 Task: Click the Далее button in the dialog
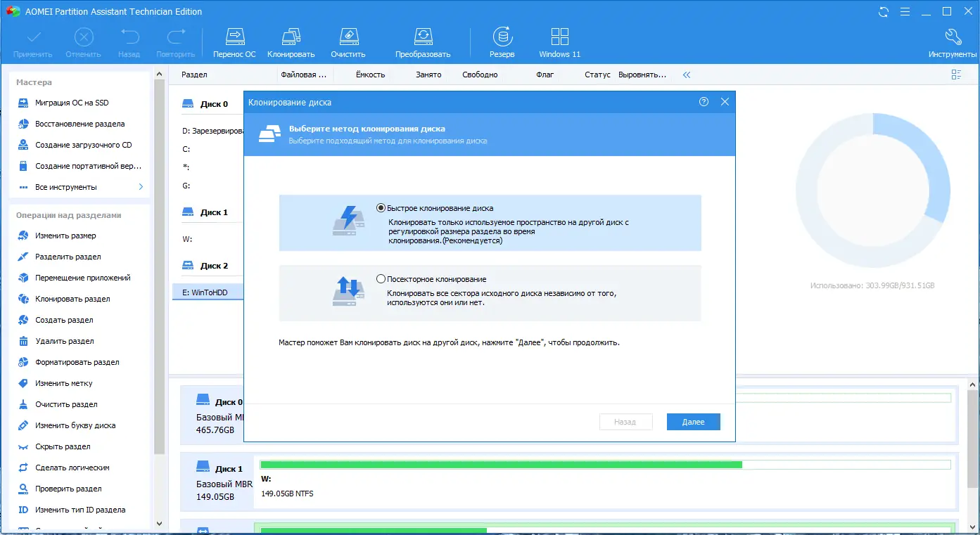(x=693, y=422)
